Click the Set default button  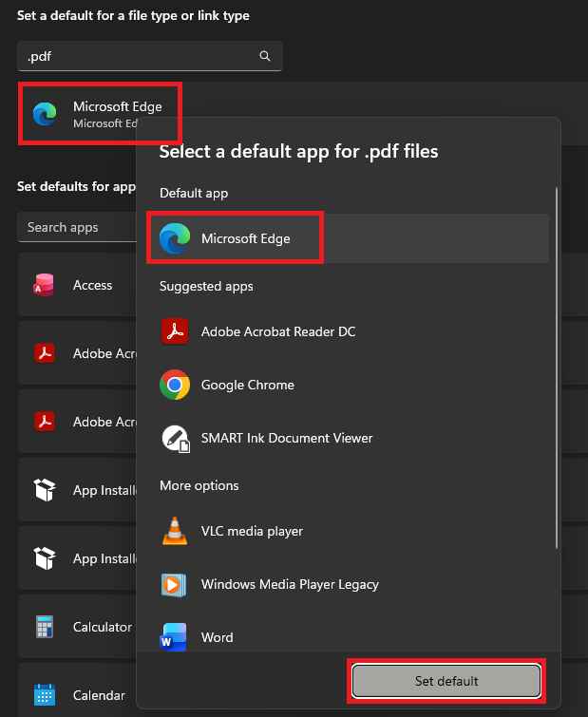[x=446, y=681]
